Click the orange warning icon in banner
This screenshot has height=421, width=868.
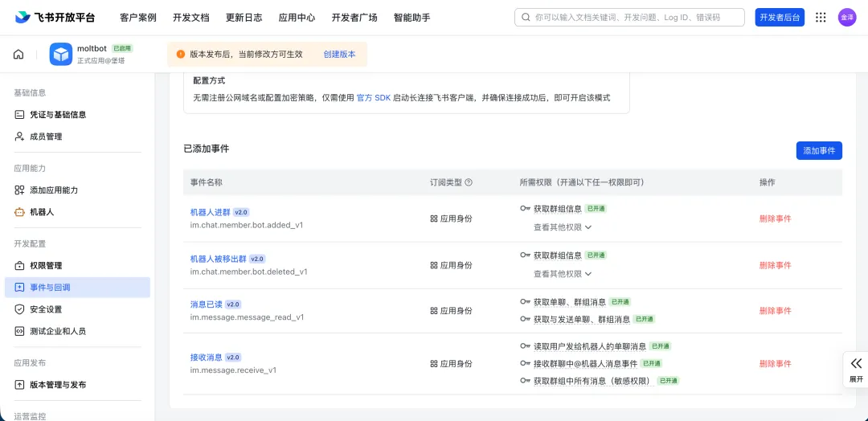point(180,54)
